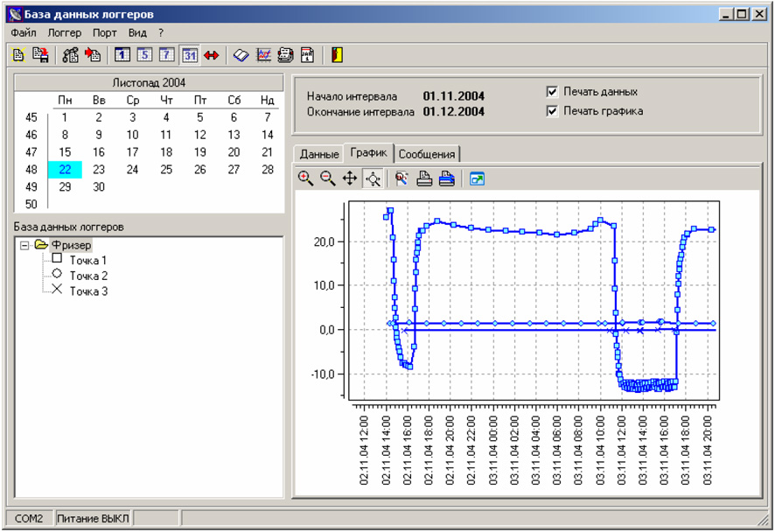Click the save document with floppy disk icon

(40, 55)
